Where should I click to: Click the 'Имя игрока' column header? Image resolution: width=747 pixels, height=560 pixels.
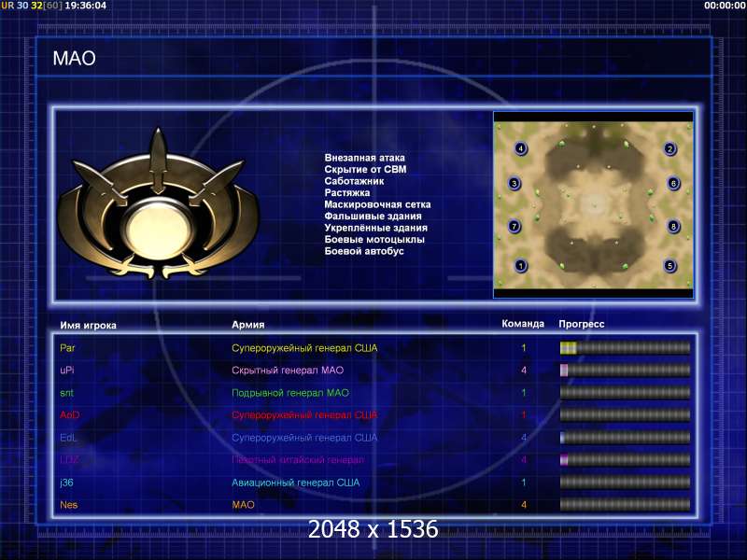[88, 325]
